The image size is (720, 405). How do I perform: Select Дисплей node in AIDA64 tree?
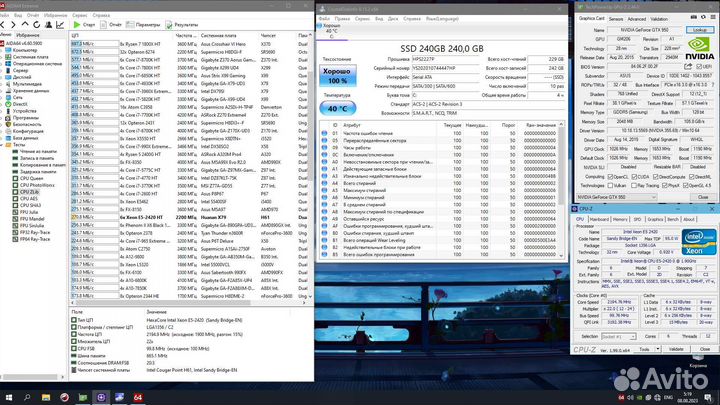[18, 77]
